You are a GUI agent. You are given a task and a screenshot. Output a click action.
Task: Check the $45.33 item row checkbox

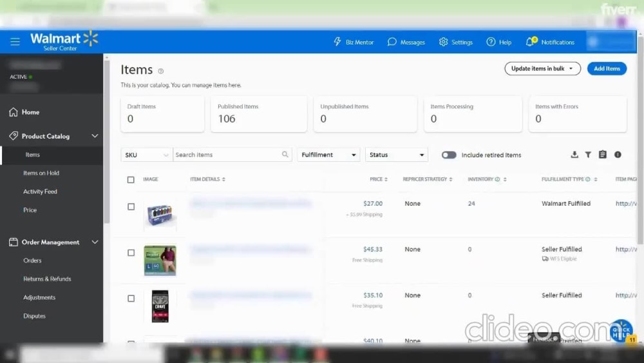coord(131,253)
